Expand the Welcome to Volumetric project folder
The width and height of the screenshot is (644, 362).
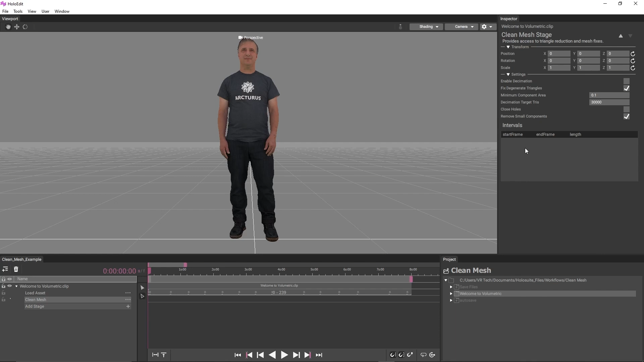tap(451, 294)
